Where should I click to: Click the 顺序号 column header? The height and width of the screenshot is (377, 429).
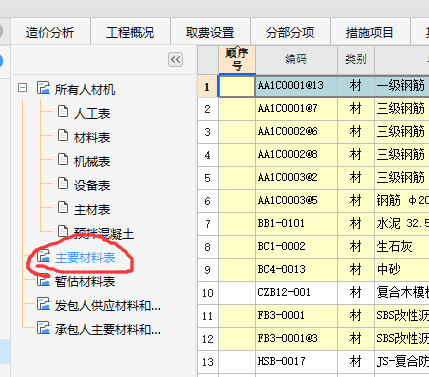point(237,60)
